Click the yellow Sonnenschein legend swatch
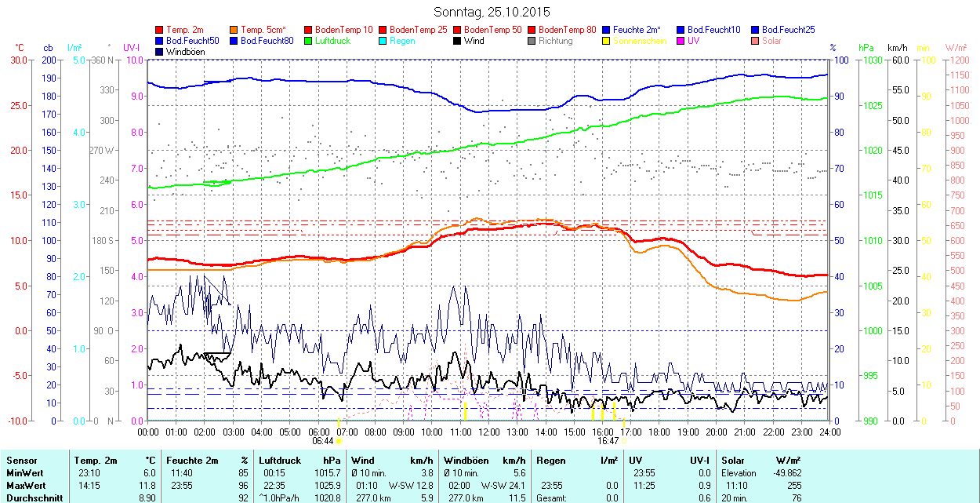 [606, 40]
